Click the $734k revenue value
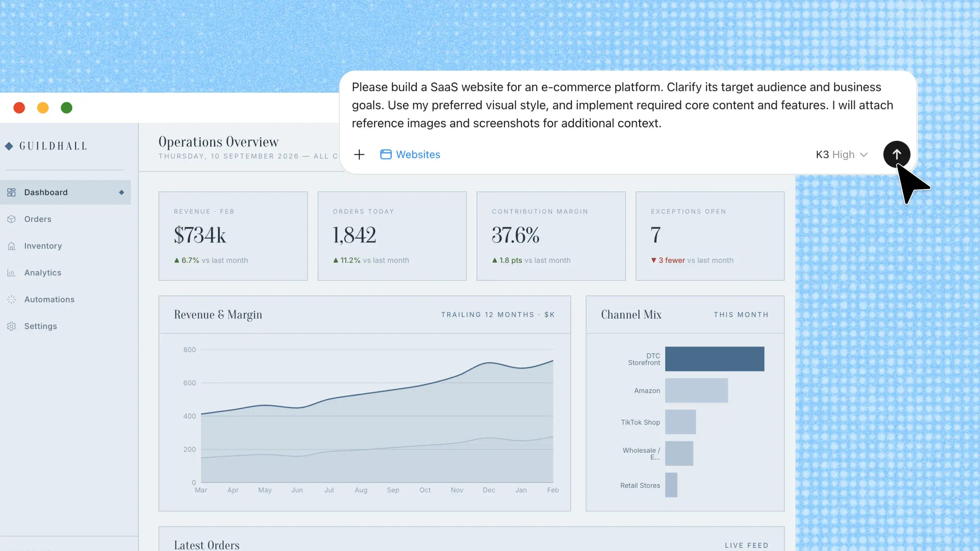The height and width of the screenshot is (551, 980). 200,235
